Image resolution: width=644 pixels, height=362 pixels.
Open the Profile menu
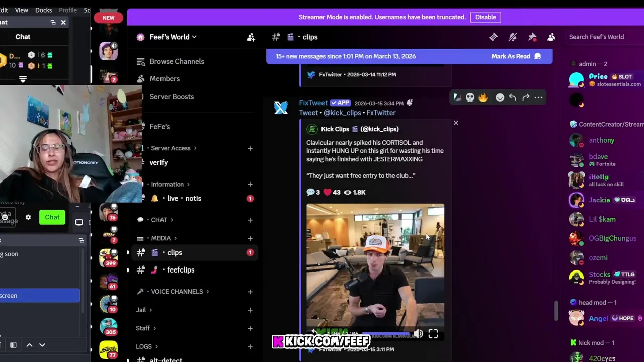point(68,10)
